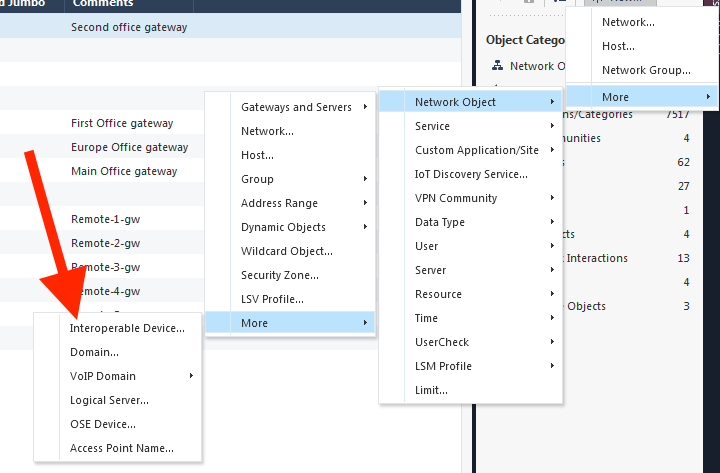This screenshot has height=473, width=720.
Task: Expand Custom Application/Site submenu
Action: (477, 150)
